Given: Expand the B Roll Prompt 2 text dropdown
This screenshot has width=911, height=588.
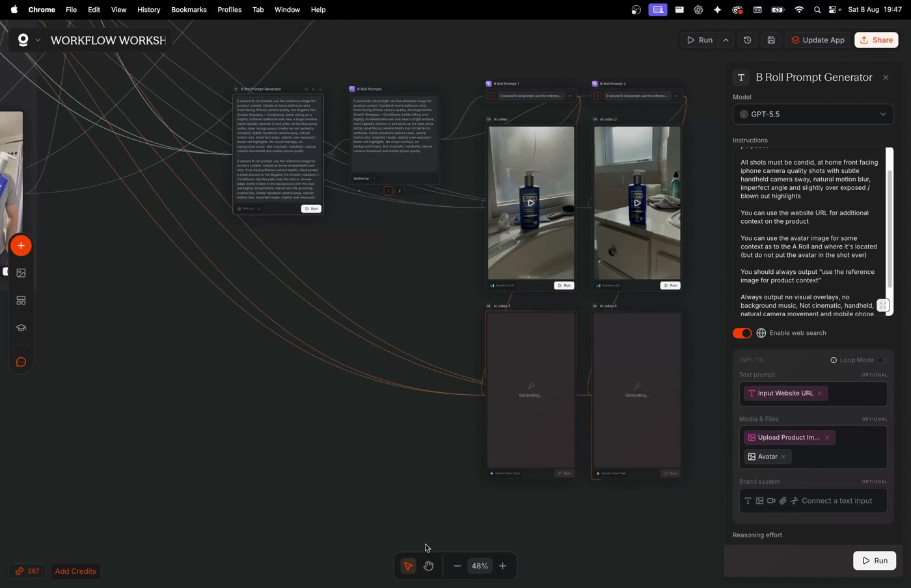Looking at the screenshot, I should 676,96.
